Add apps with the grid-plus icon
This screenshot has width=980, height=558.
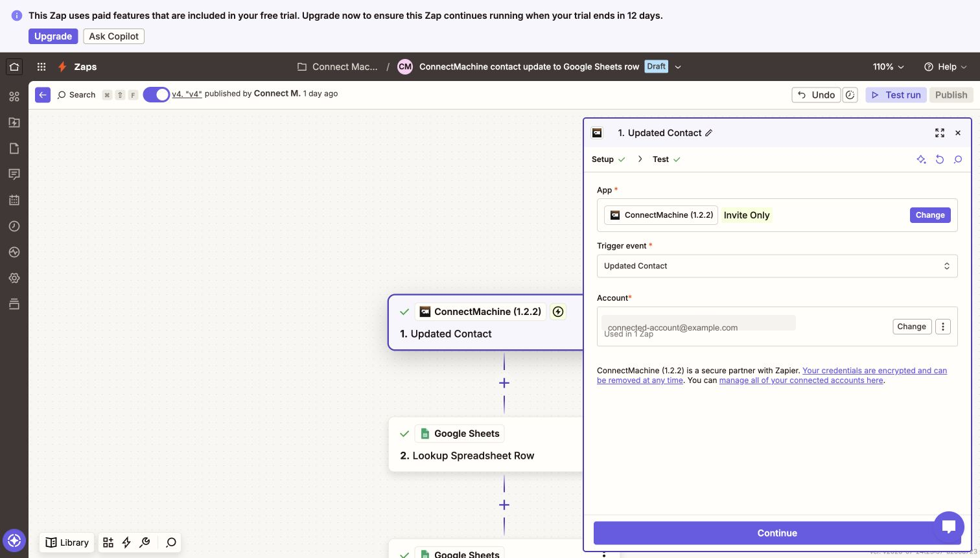point(108,542)
